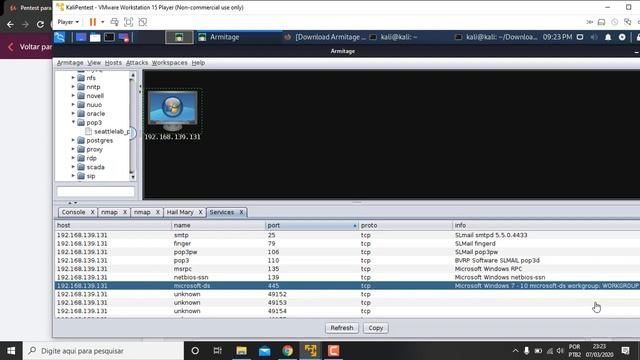Open the Windows notification center

625,351
